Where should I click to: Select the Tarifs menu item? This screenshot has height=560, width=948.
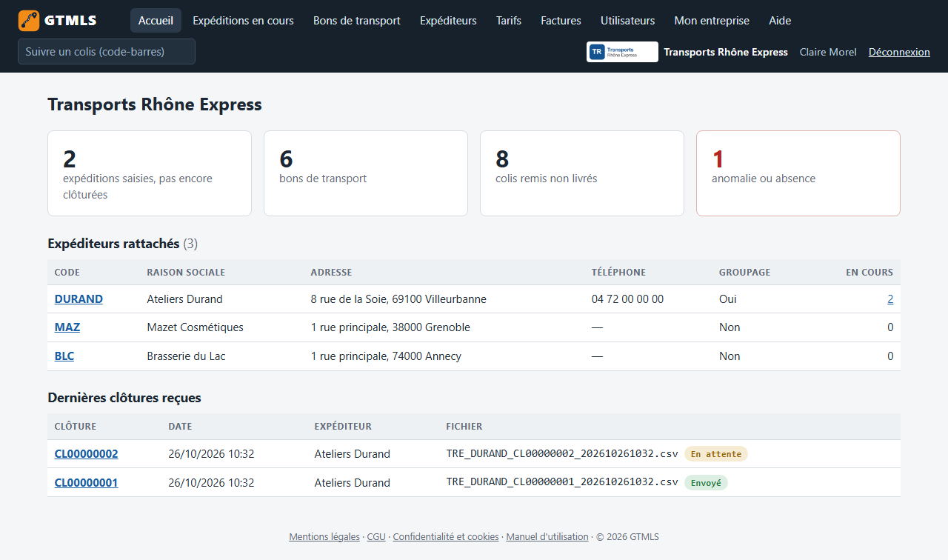(x=509, y=21)
